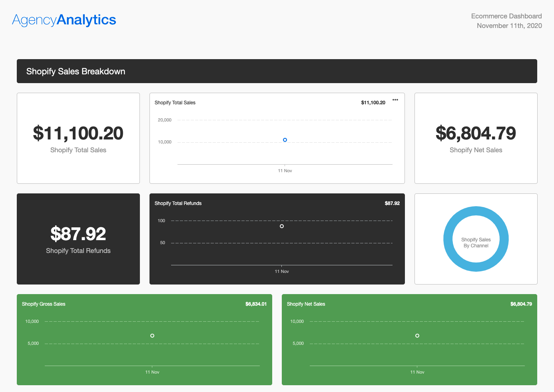
Task: Click the data point on Shopify Total Sales chart
Action: tap(285, 140)
